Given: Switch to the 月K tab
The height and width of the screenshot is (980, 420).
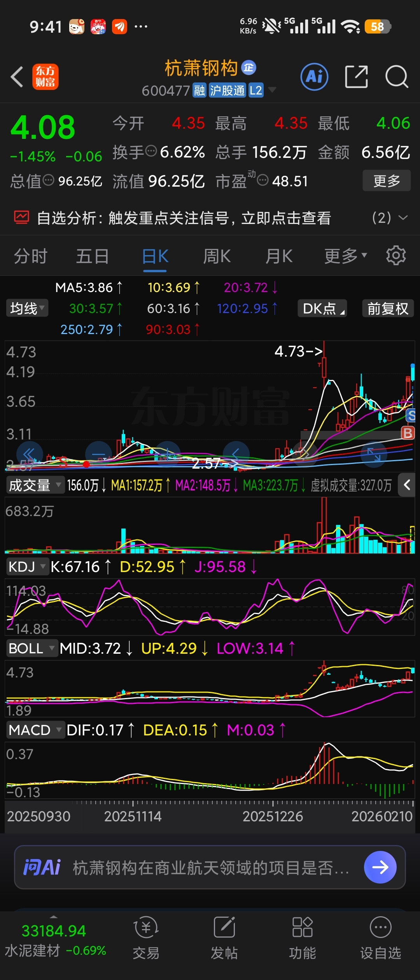Looking at the screenshot, I should coord(279,257).
